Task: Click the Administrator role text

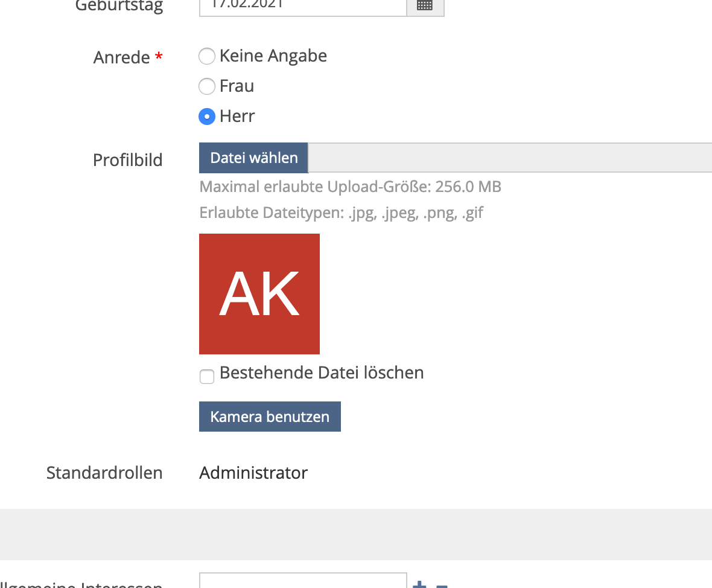Action: click(x=253, y=473)
